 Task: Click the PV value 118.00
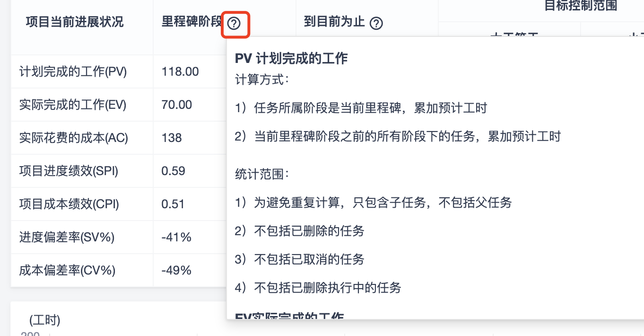coord(180,71)
